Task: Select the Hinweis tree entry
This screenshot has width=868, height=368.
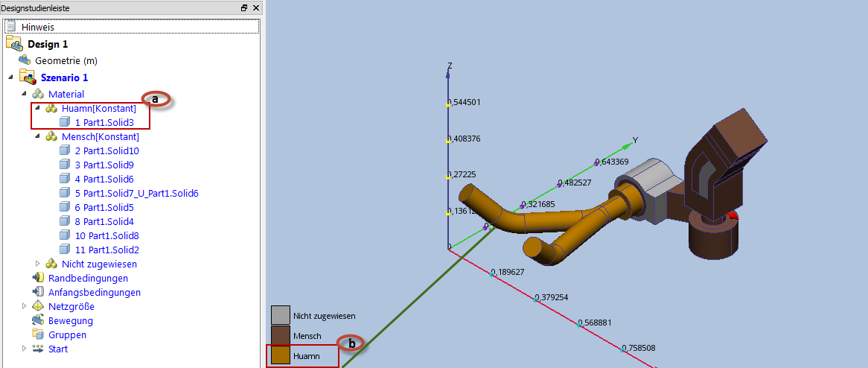Action: pyautogui.click(x=38, y=27)
